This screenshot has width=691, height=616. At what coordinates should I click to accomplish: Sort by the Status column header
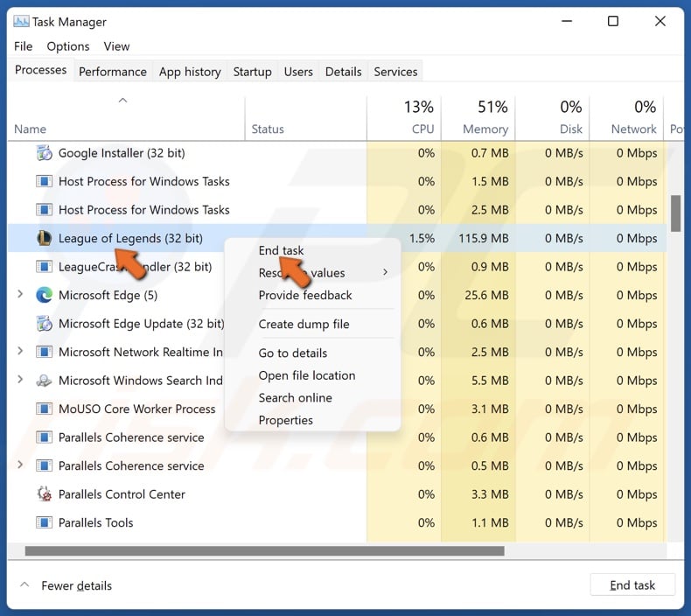coord(305,118)
